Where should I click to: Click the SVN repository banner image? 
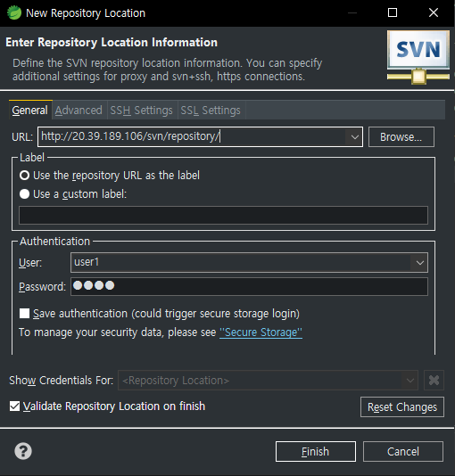418,57
